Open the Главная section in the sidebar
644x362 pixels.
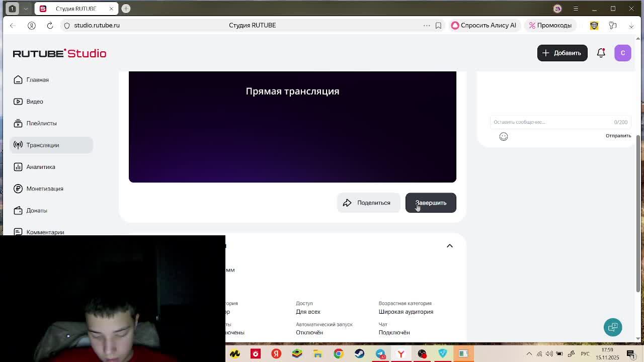[x=51, y=80]
